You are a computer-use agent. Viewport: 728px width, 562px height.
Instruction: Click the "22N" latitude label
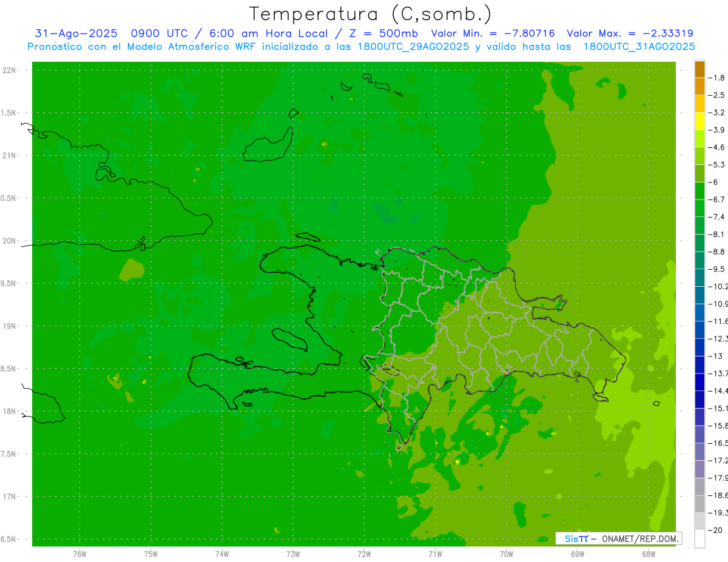click(x=9, y=70)
